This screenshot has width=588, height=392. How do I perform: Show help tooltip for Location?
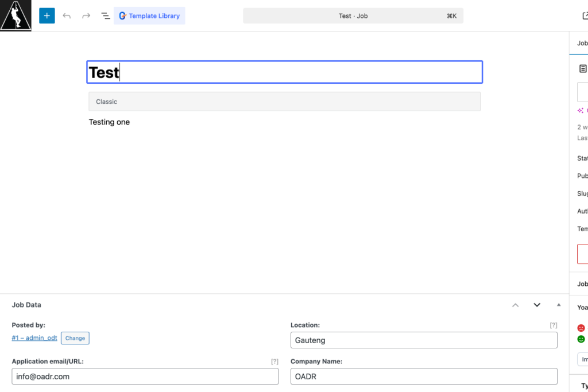pyautogui.click(x=554, y=325)
